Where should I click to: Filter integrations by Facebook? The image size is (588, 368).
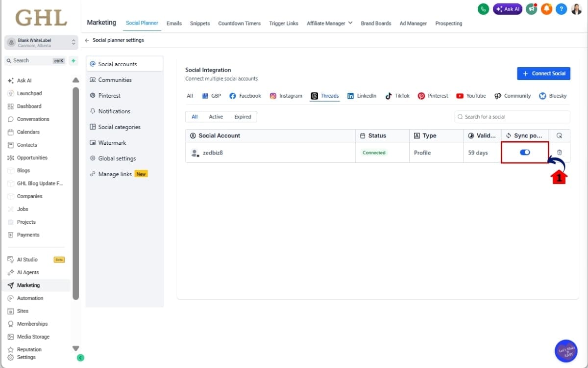click(245, 96)
